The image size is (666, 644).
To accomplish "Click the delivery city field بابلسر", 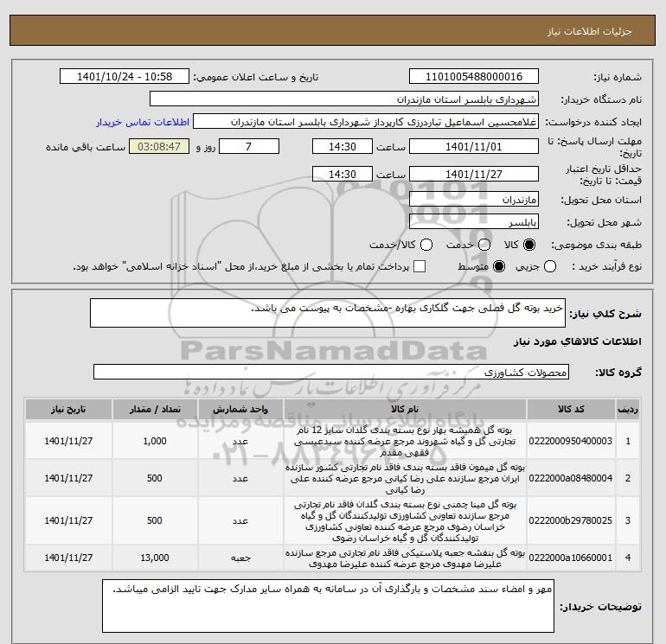I will coord(474,222).
